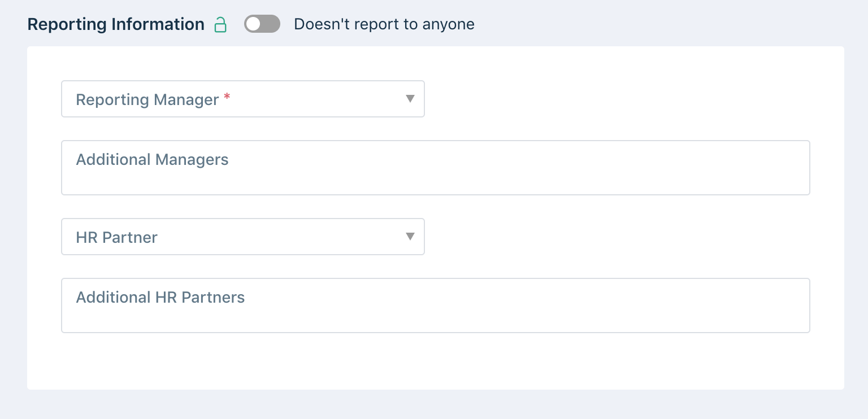Screen dimensions: 868x419
Task: Click the "Doesn't report to anyone" label
Action: pos(384,24)
